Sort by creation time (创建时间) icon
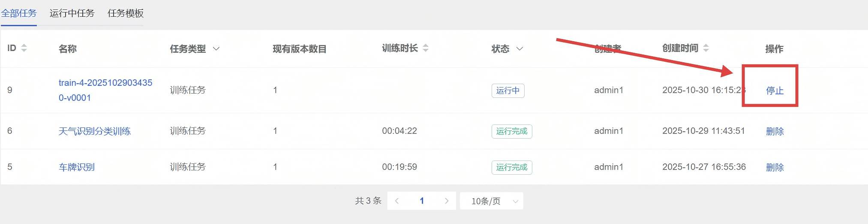The image size is (868, 224). (706, 48)
